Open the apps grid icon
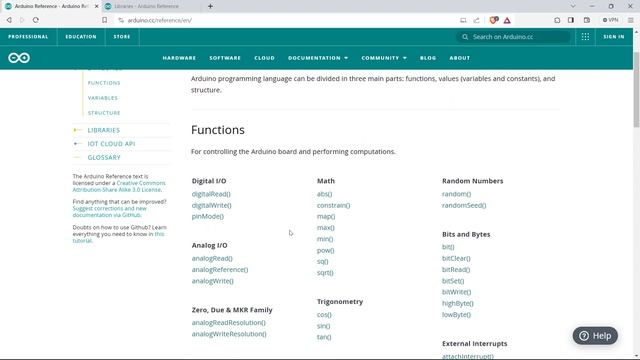 585,37
